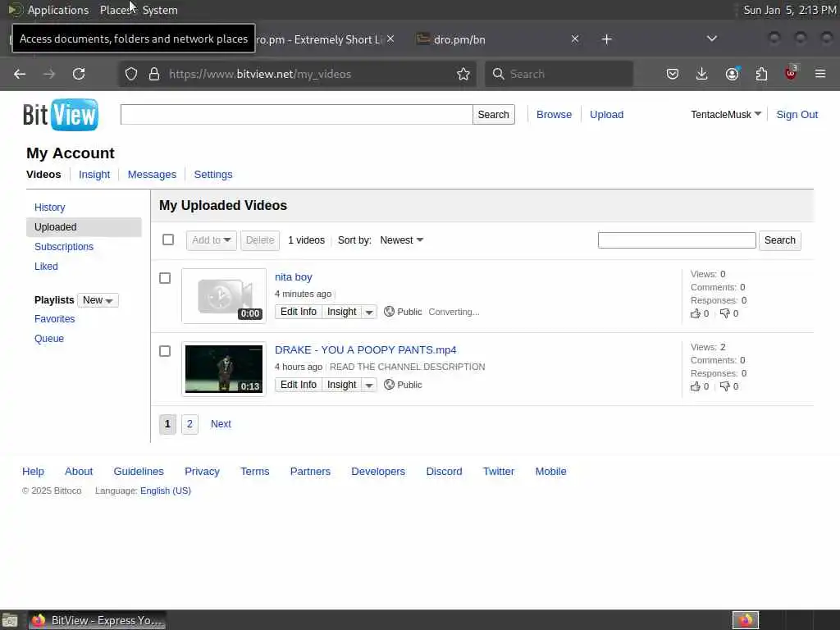Expand DRAKE video Insight arrow dropdown
Viewport: 840px width, 630px height.
369,385
